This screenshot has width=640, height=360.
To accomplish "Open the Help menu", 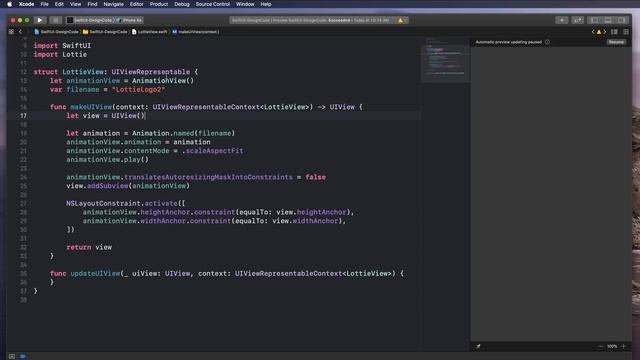I will [266, 4].
